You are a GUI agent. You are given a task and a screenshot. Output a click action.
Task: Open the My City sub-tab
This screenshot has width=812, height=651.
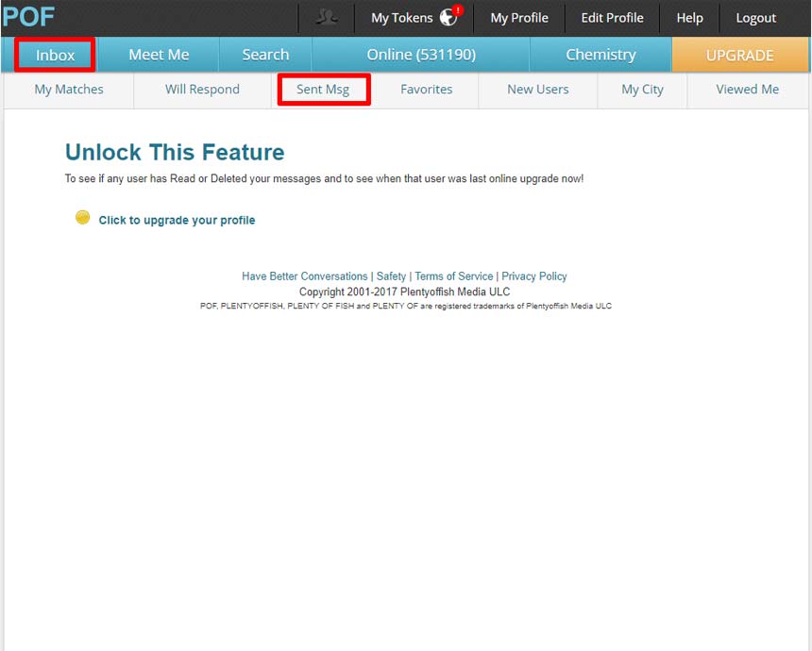click(x=642, y=90)
